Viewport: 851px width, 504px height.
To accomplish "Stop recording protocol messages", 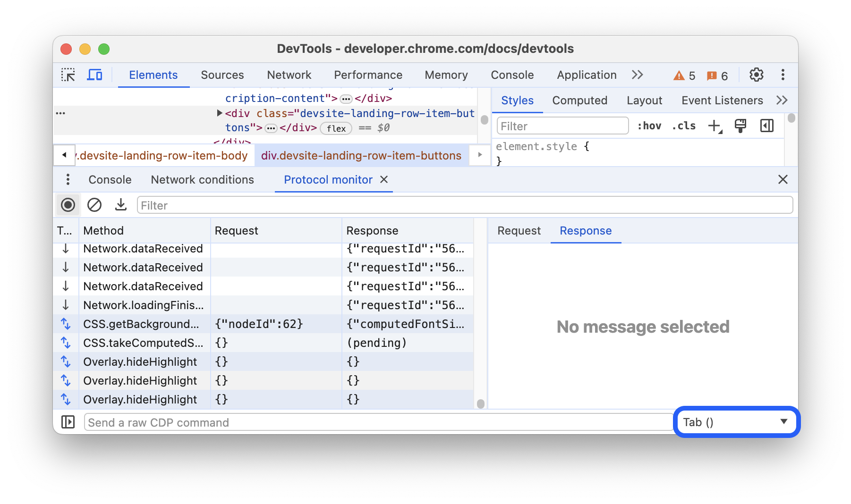I will point(68,205).
